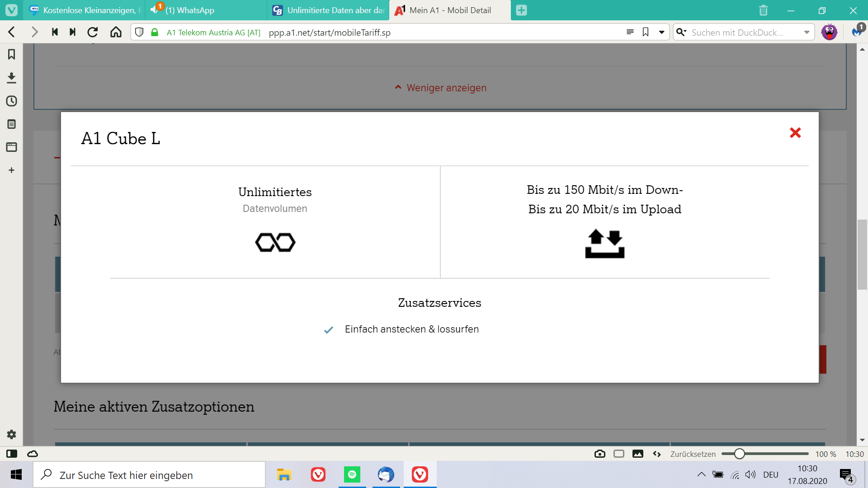Open the volume control
This screenshot has width=868, height=488.
(750, 474)
